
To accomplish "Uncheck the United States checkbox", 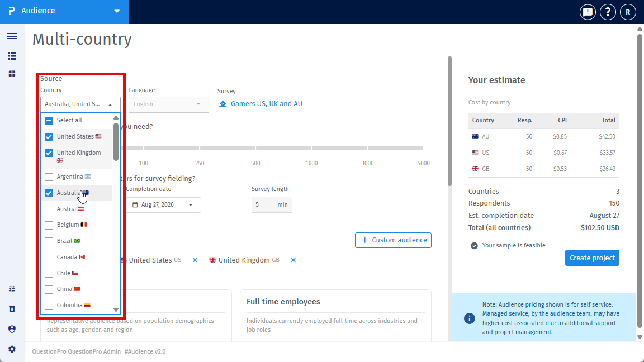I will point(49,137).
